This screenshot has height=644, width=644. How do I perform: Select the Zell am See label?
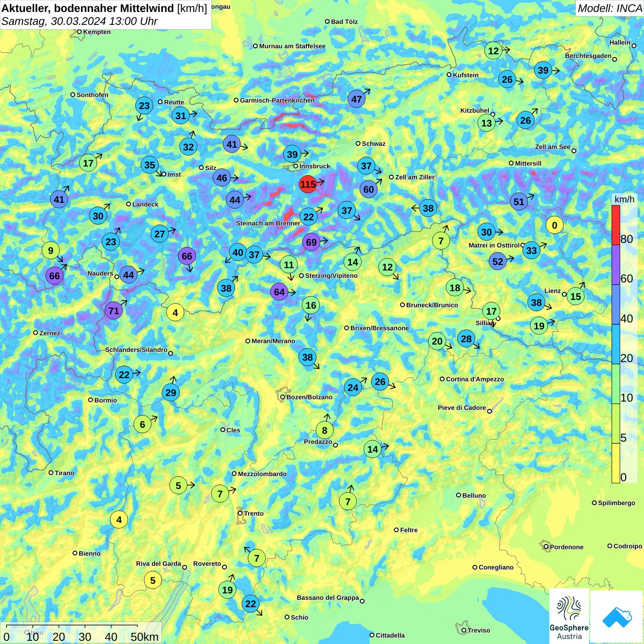tap(552, 147)
